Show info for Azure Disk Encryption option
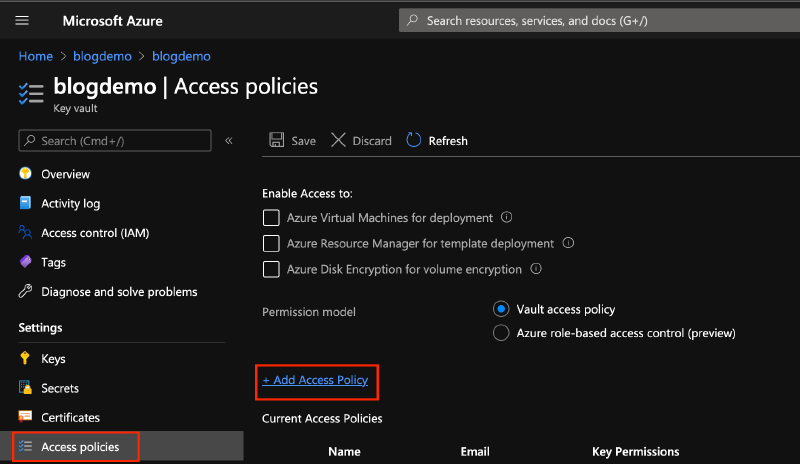Image resolution: width=800 pixels, height=464 pixels. pyautogui.click(x=536, y=268)
